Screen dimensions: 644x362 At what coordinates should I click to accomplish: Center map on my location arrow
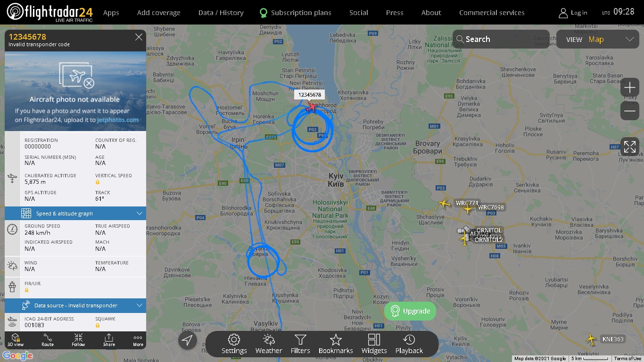[x=187, y=340]
